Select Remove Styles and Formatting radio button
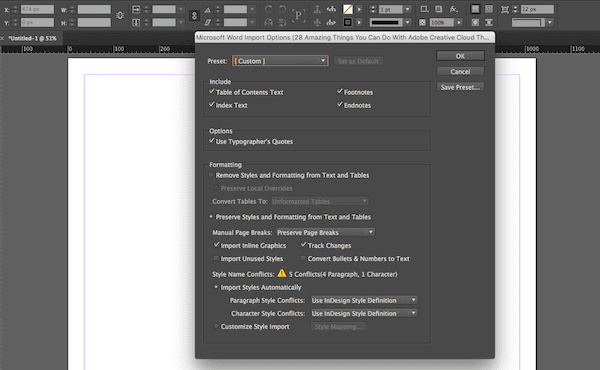 coord(211,175)
